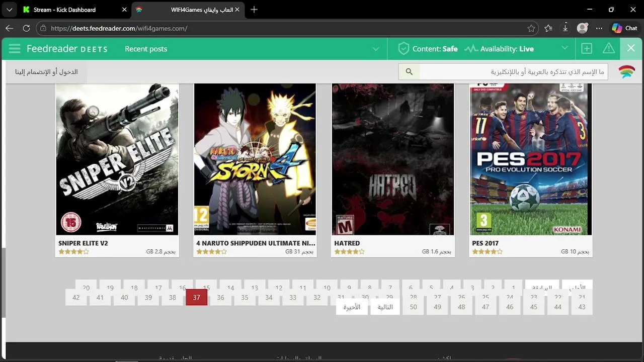Open the PES 2017 cover image
The height and width of the screenshot is (362, 644).
531,159
